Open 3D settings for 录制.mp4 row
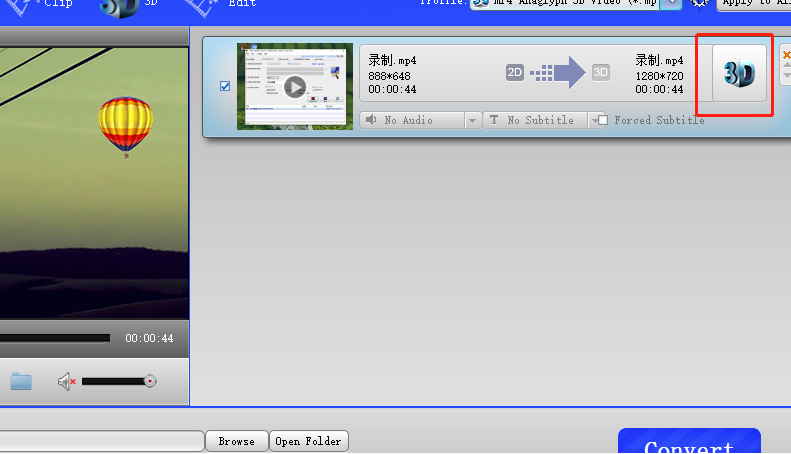Viewport: 791px width, 454px height. (x=739, y=74)
